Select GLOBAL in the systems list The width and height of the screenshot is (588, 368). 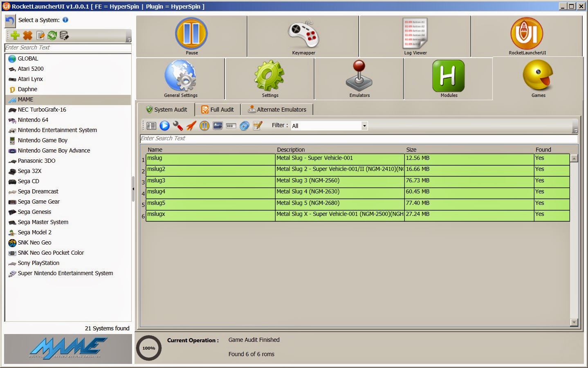[x=68, y=59]
